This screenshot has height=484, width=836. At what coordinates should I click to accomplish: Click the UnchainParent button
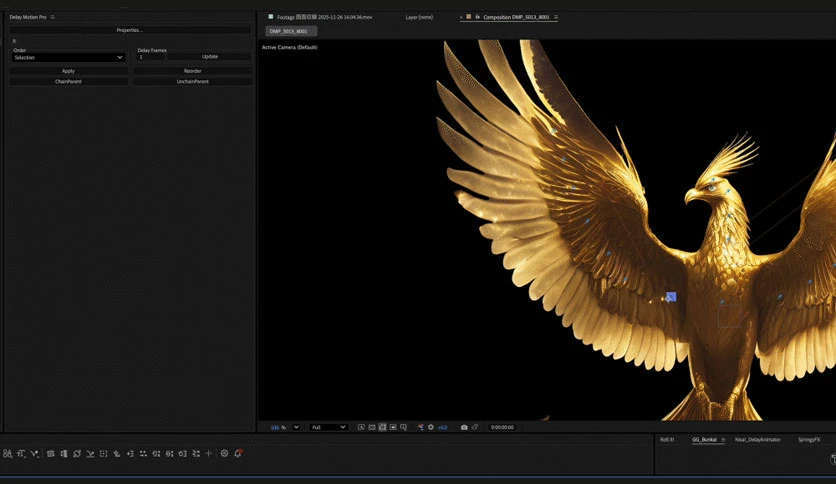click(x=192, y=82)
